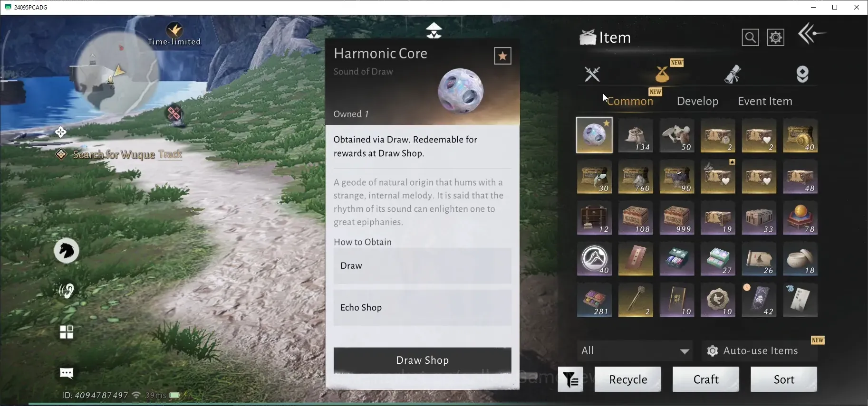The height and width of the screenshot is (406, 868).
Task: Click the Track link for the quest
Action: click(x=170, y=154)
